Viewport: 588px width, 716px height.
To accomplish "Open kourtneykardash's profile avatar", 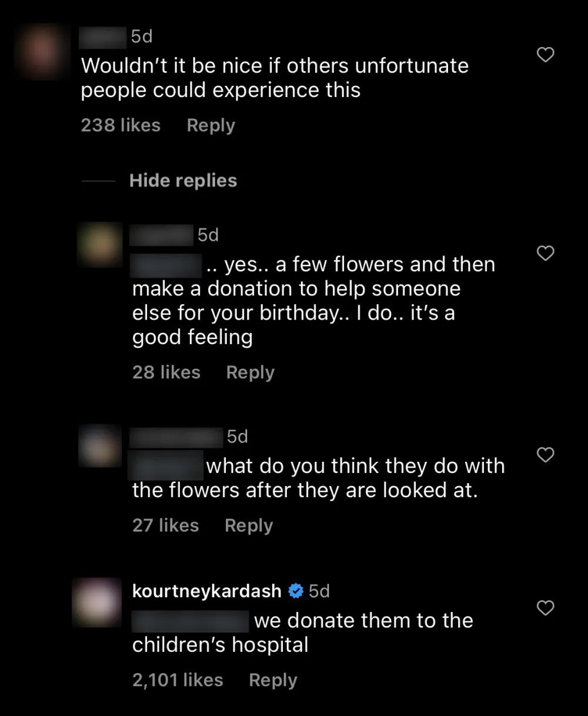I will (x=96, y=602).
